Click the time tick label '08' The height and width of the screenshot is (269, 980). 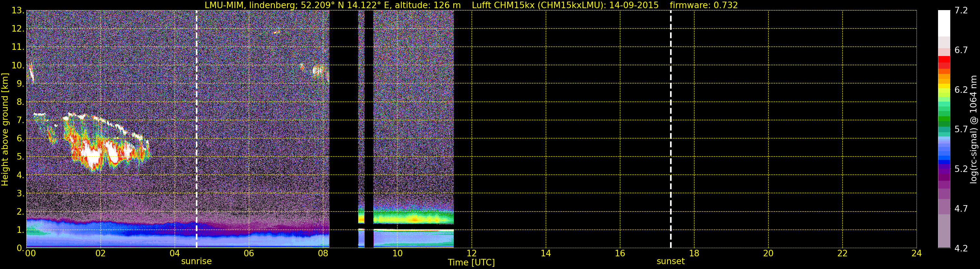[323, 253]
